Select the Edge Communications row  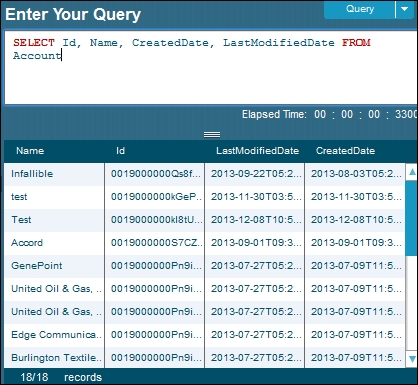coord(205,335)
